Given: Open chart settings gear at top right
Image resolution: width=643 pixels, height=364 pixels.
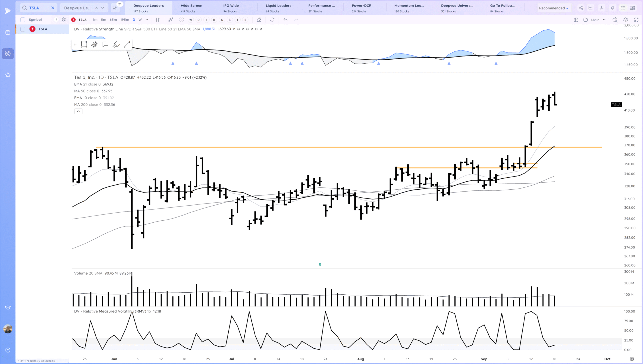Looking at the screenshot, I should tap(625, 20).
